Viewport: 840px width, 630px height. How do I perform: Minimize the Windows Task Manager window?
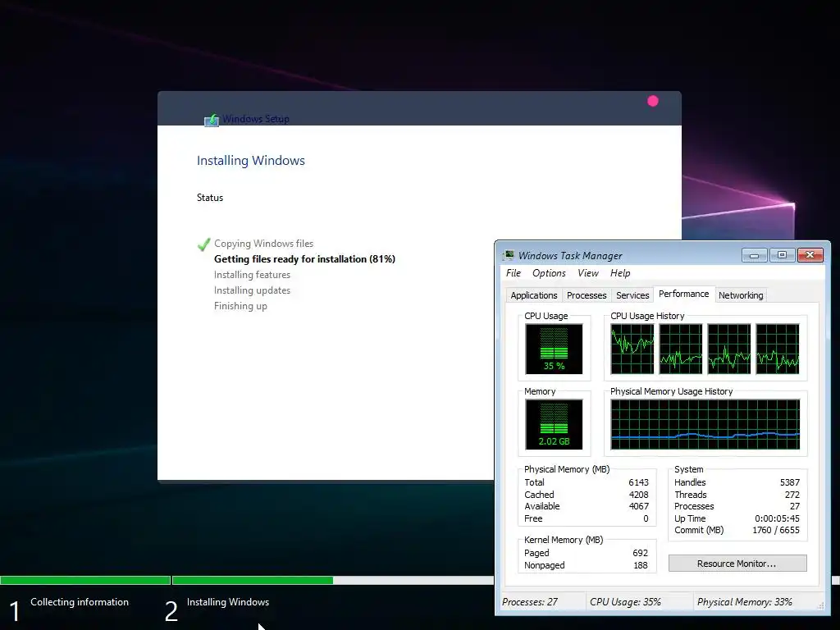(755, 255)
